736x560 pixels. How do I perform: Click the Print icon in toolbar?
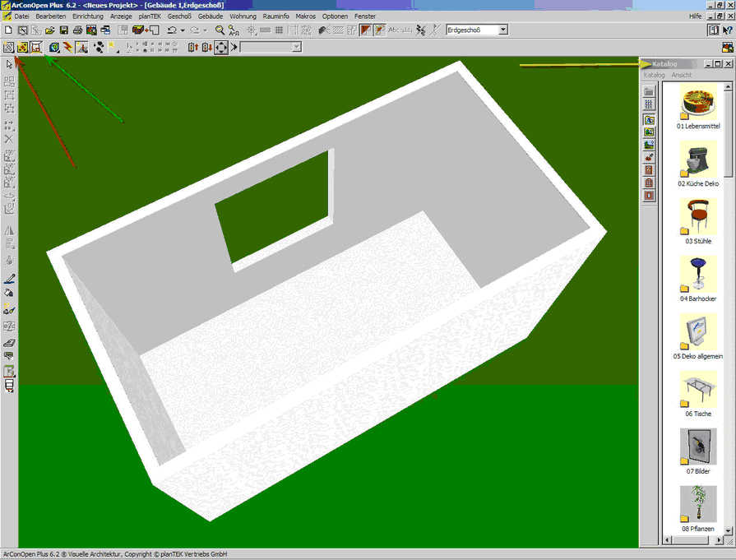pos(77,30)
